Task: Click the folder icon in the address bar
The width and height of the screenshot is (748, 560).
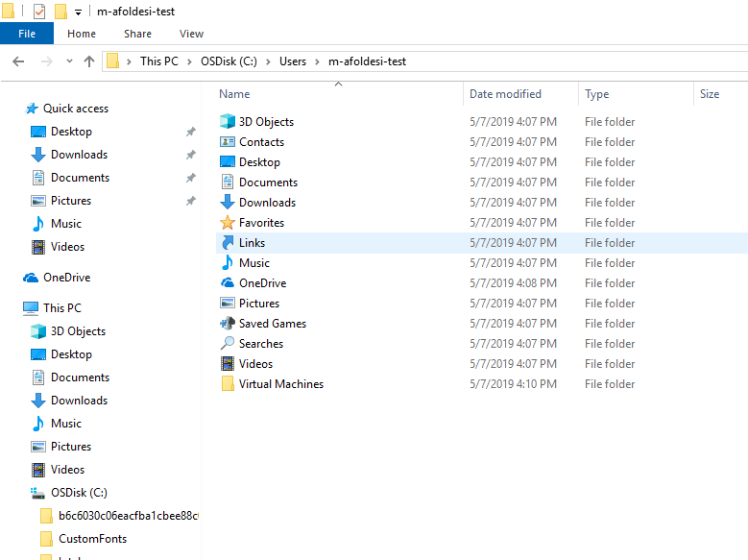Action: (112, 61)
